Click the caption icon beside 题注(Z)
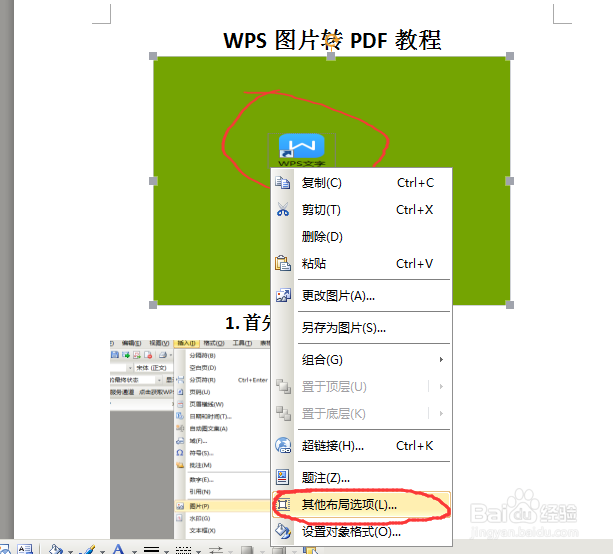This screenshot has width=613, height=554. [283, 477]
